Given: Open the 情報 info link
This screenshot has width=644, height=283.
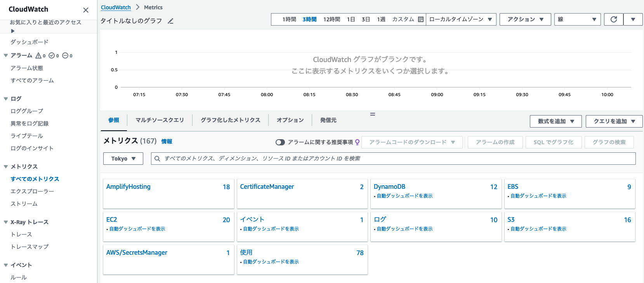Looking at the screenshot, I should 167,141.
